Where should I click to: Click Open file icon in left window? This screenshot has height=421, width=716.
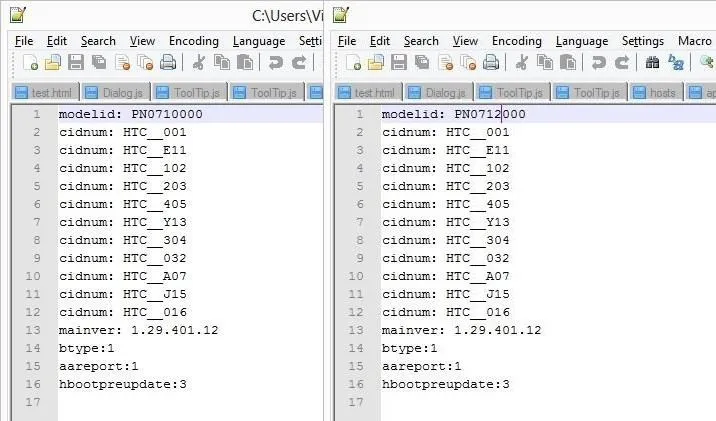53,62
